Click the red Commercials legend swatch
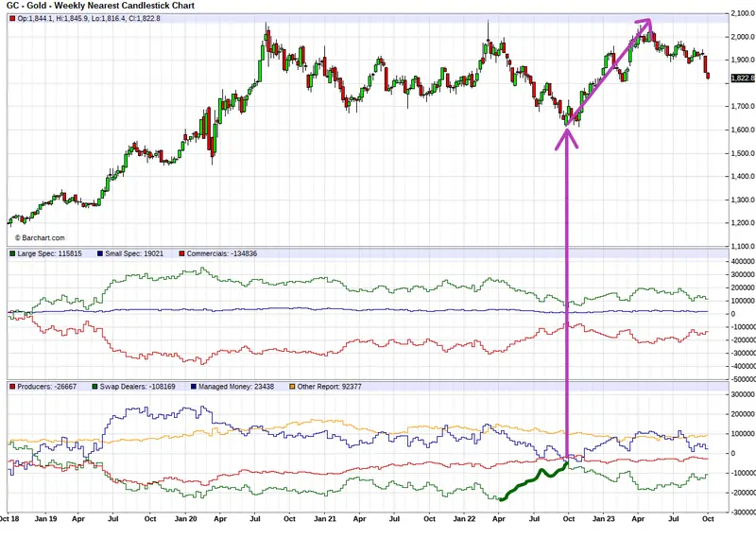The width and height of the screenshot is (756, 539). tap(180, 253)
